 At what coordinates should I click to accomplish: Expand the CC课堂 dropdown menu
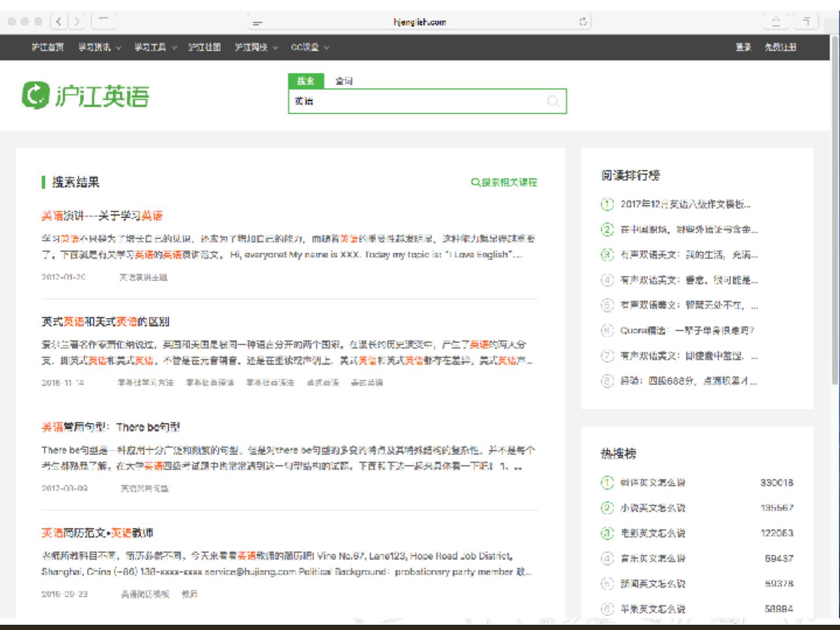click(x=310, y=47)
